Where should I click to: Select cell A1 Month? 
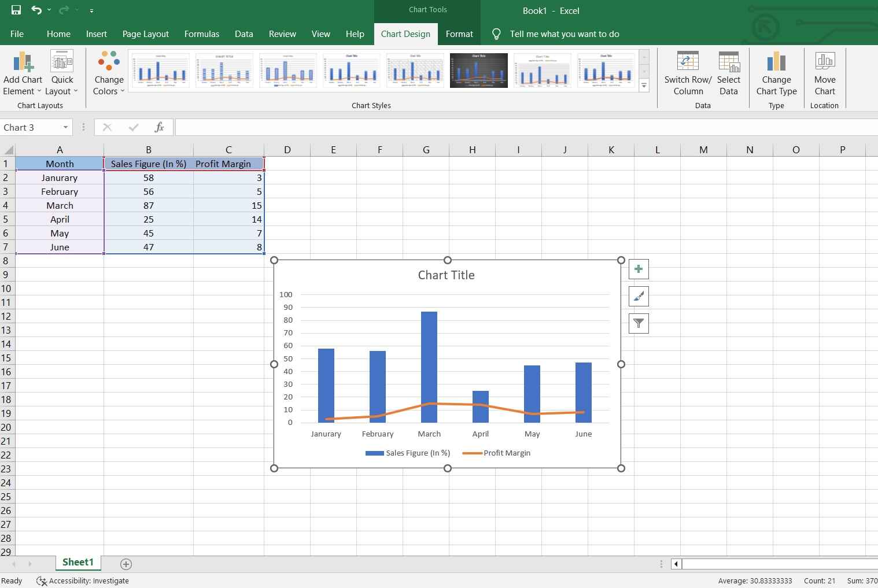click(60, 164)
